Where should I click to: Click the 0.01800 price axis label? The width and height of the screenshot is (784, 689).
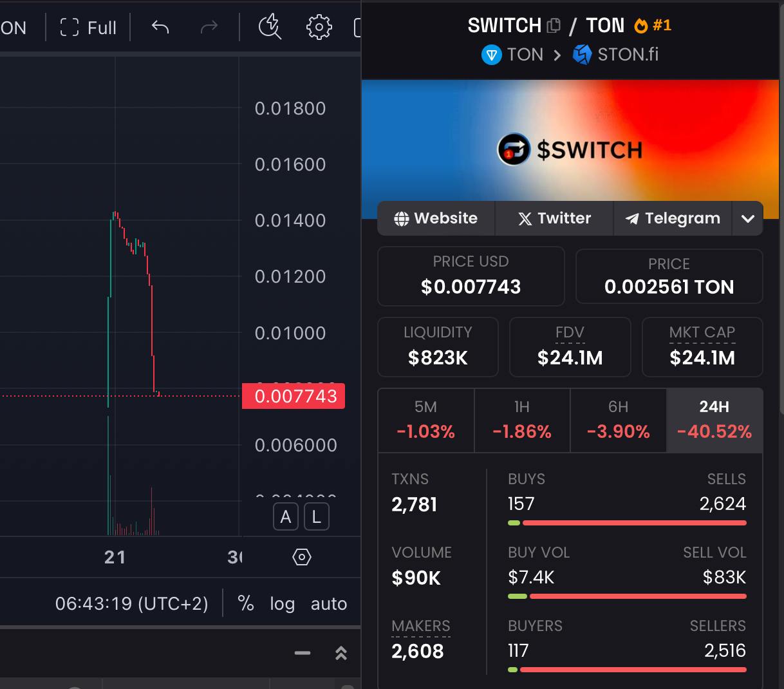pos(290,108)
